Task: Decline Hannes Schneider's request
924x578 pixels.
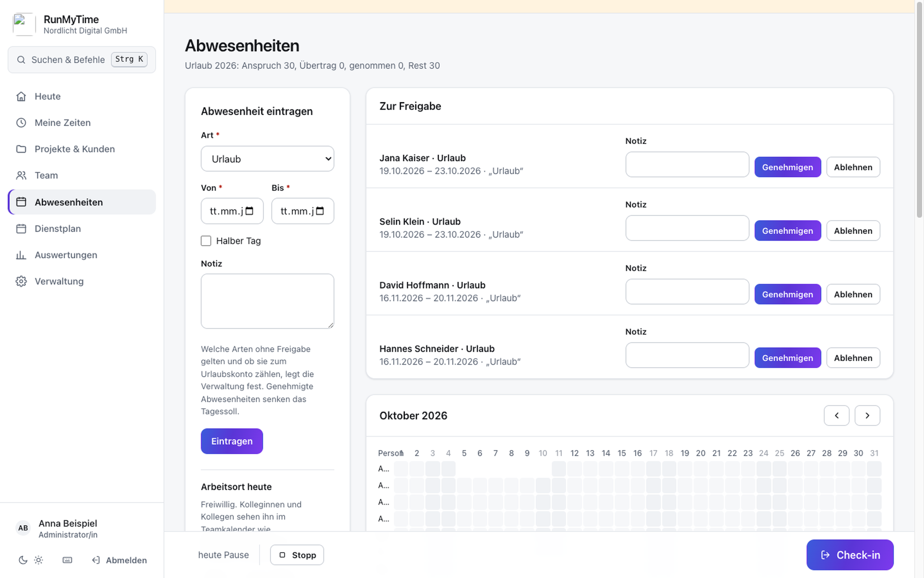Action: (853, 358)
